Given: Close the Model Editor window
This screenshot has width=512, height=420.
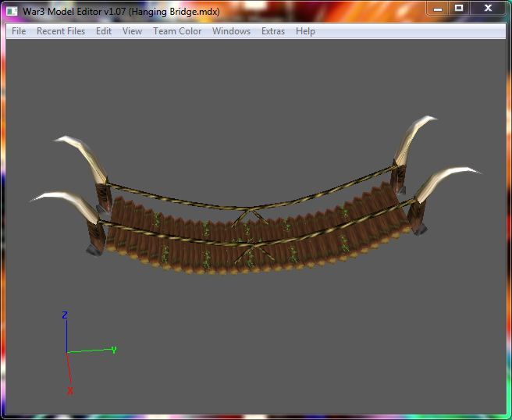Looking at the screenshot, I should (x=488, y=8).
